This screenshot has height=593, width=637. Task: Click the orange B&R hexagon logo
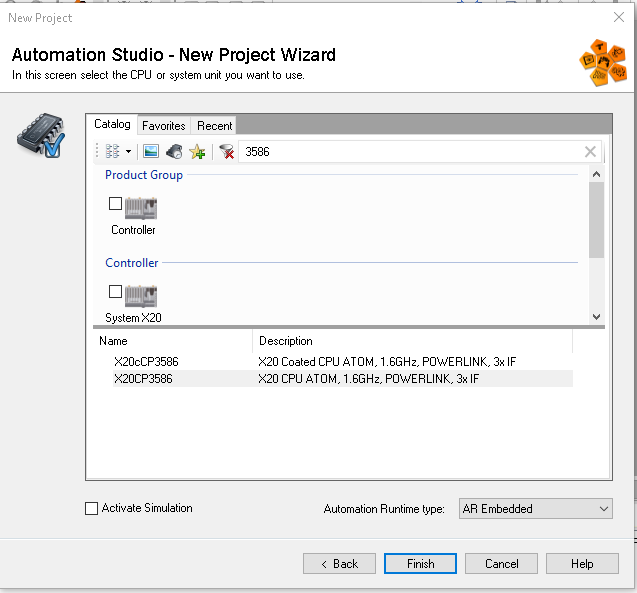603,63
